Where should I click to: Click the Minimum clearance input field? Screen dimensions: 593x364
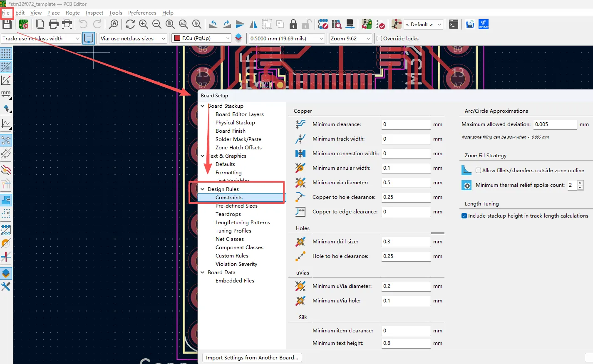[406, 124]
